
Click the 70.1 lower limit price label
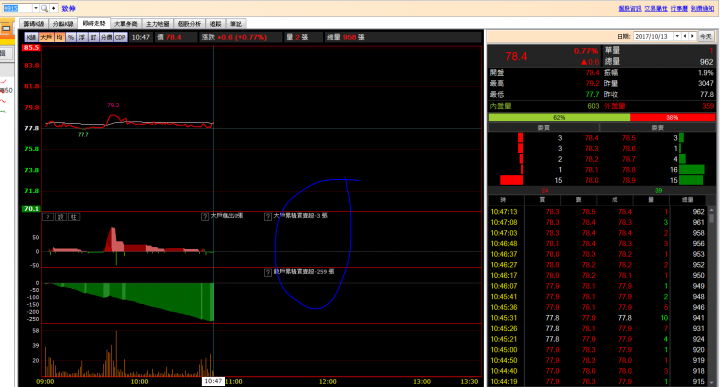click(x=31, y=209)
